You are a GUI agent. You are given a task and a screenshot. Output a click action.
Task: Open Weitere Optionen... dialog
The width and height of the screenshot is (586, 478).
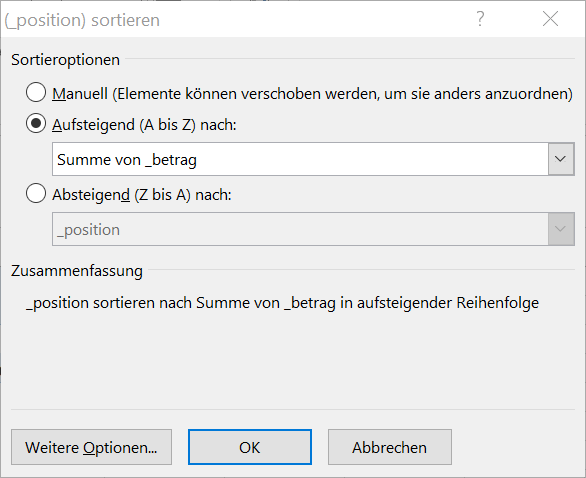tap(91, 447)
